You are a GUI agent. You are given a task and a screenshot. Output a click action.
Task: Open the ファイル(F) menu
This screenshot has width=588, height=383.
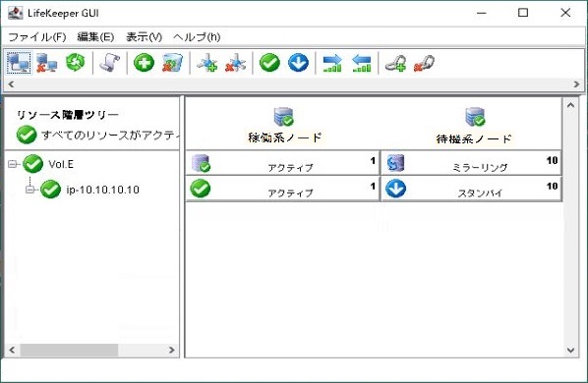tap(37, 36)
